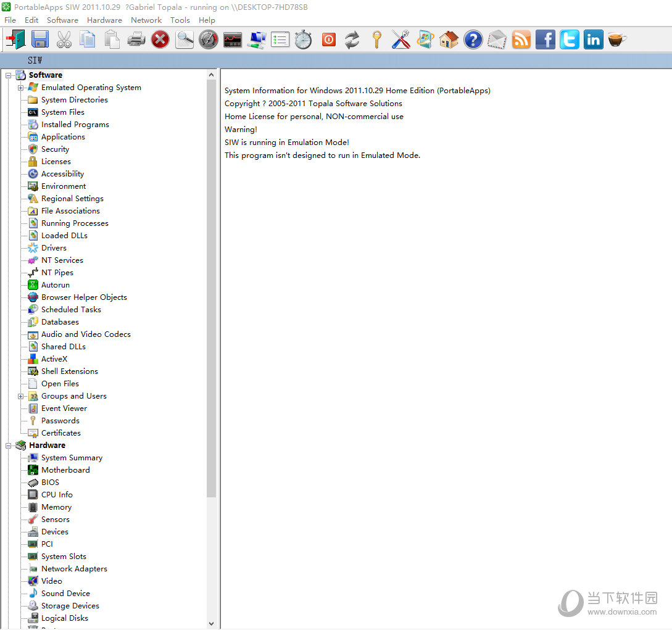
Task: Click the Copy documents toolbar icon
Action: [x=88, y=40]
